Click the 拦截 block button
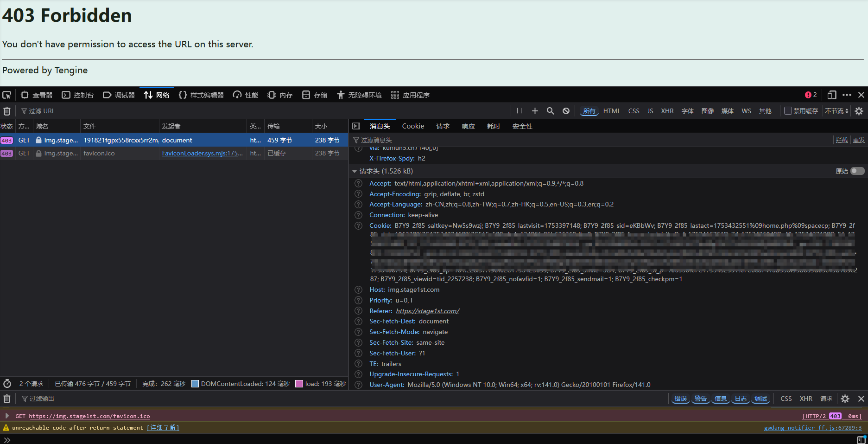 point(842,140)
